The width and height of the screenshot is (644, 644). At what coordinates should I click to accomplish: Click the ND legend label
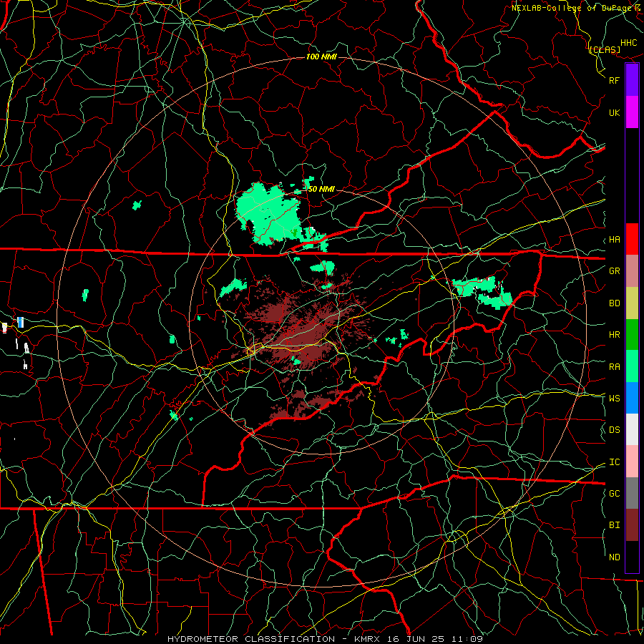tap(614, 557)
